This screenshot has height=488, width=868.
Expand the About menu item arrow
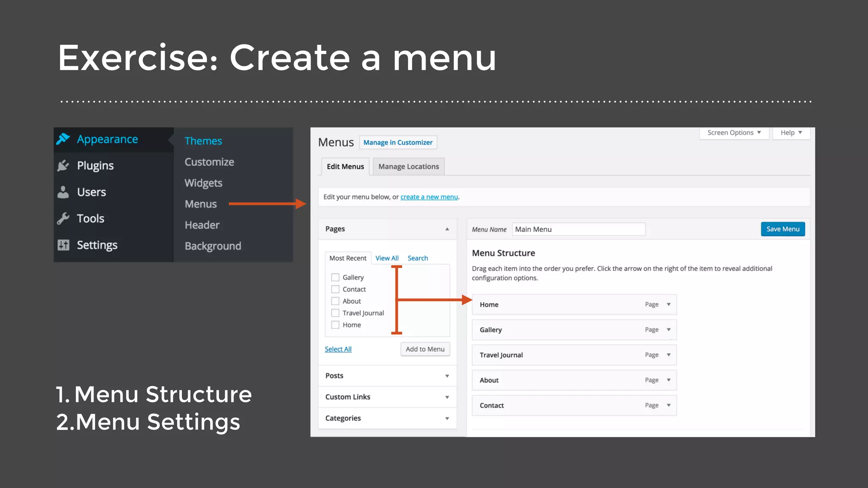[x=668, y=380]
